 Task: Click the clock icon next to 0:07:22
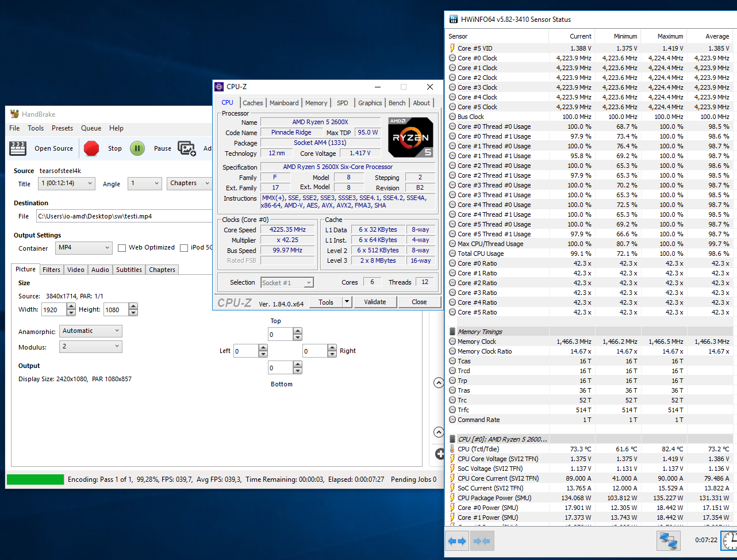point(730,540)
